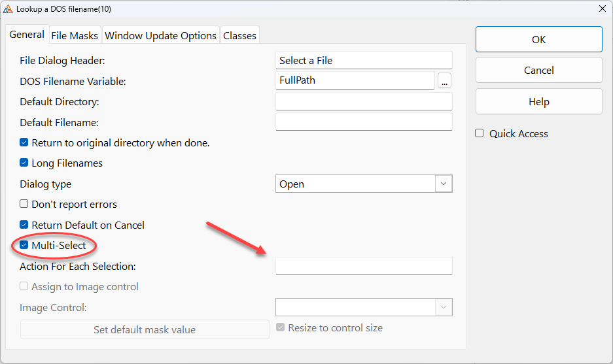613x364 pixels.
Task: Focus the Action For Each Selection field
Action: (364, 266)
